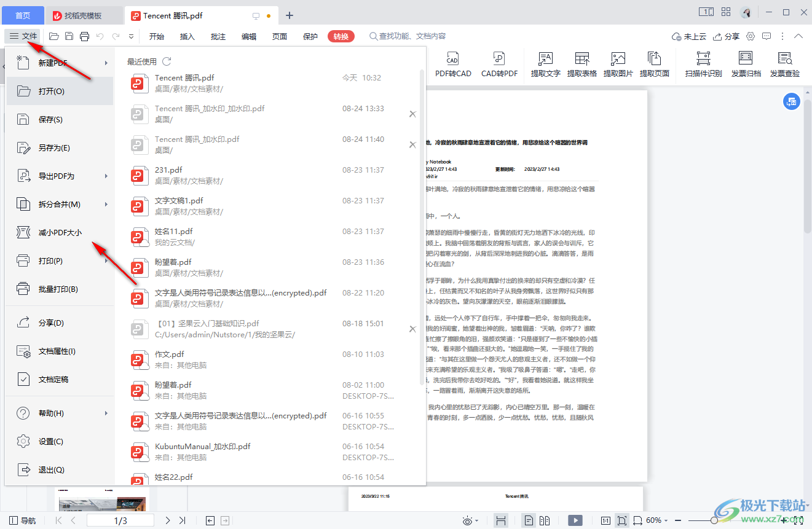Switch to the 插入 ribbon tab
Image resolution: width=812 pixels, height=529 pixels.
tap(187, 36)
